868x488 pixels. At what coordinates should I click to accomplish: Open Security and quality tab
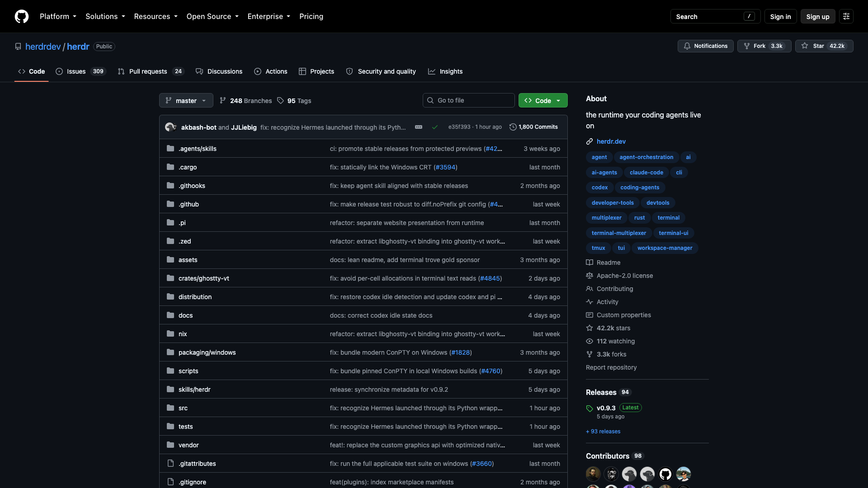point(381,71)
